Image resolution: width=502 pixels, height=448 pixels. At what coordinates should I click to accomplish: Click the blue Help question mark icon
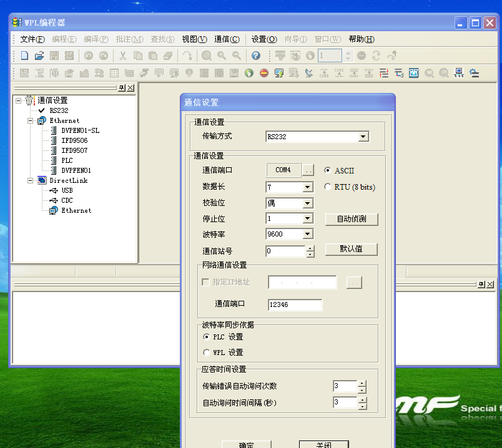pyautogui.click(x=255, y=56)
